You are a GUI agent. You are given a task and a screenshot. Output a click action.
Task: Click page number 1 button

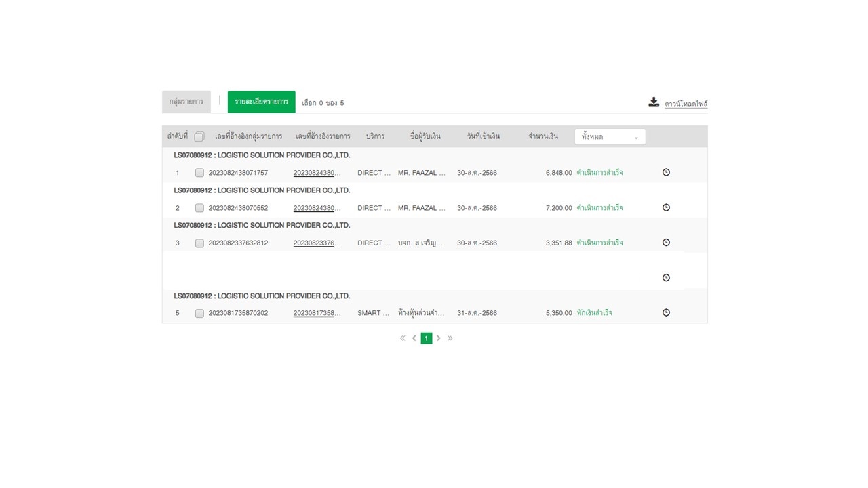426,338
